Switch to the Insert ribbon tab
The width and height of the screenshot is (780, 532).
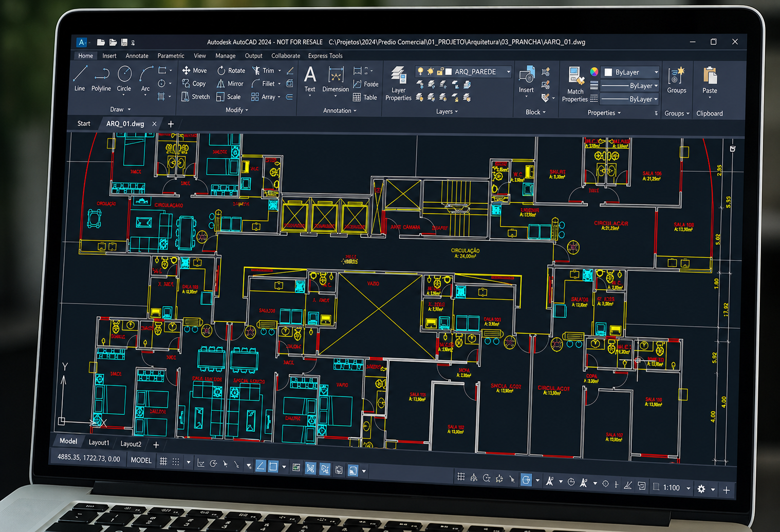point(109,56)
